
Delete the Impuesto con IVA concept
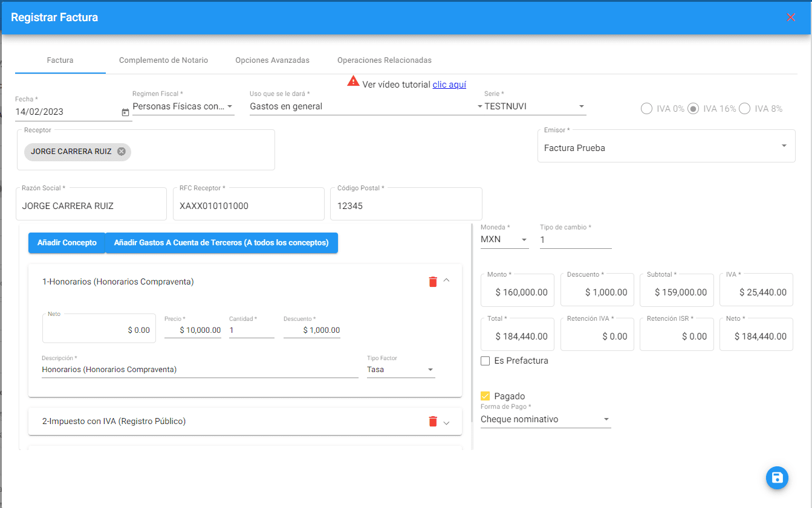tap(432, 422)
